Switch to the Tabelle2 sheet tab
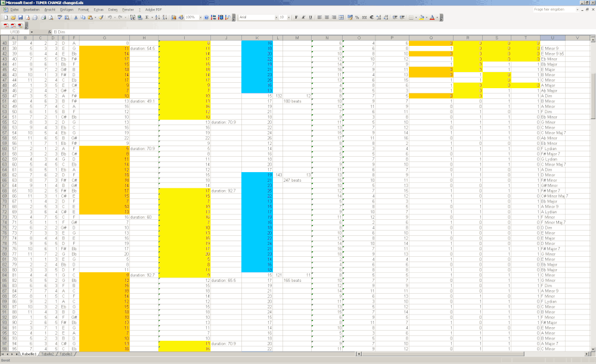Screen dimensions: 596x364 coord(48,354)
